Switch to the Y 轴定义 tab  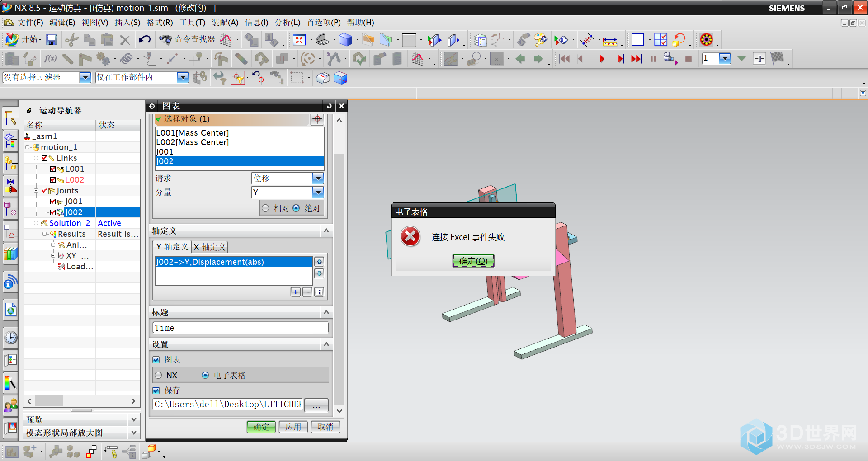point(172,247)
